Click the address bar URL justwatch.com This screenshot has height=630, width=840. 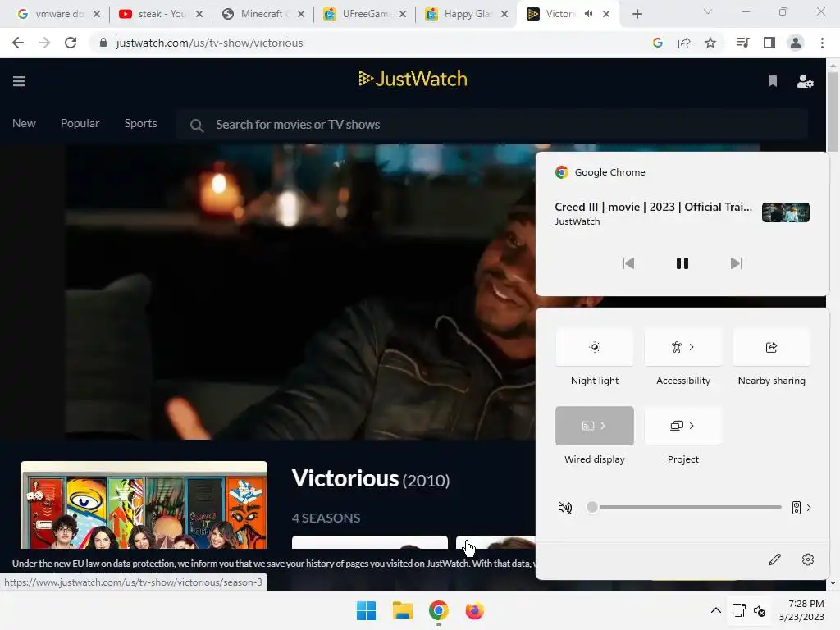pos(209,43)
